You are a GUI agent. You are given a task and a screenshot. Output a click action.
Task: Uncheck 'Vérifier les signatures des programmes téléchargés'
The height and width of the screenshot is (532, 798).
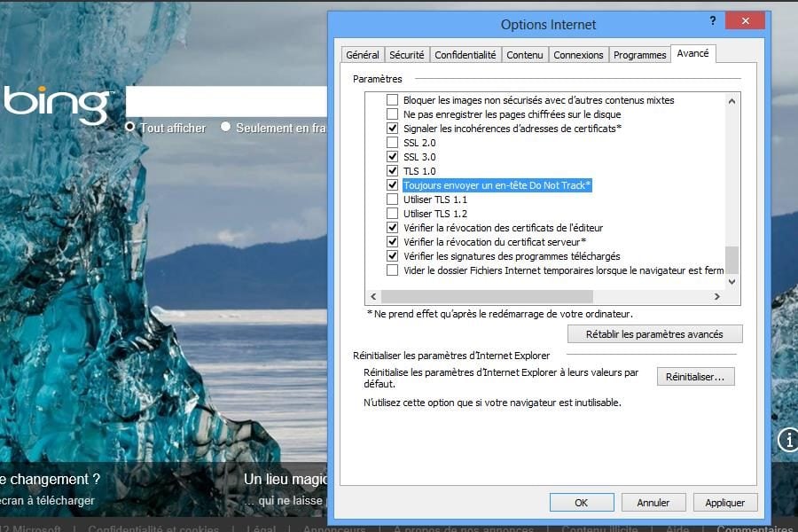(393, 256)
